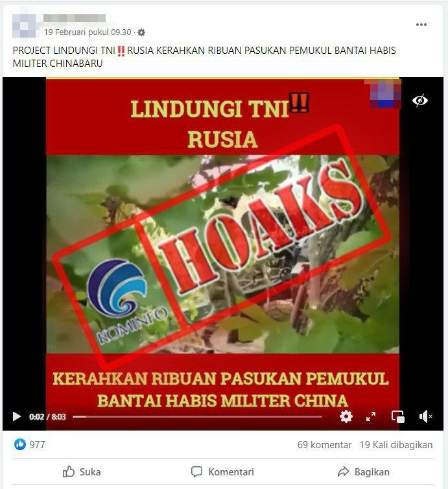Open picture-in-picture mini player
Screen dimensions: 448x489
(398, 416)
